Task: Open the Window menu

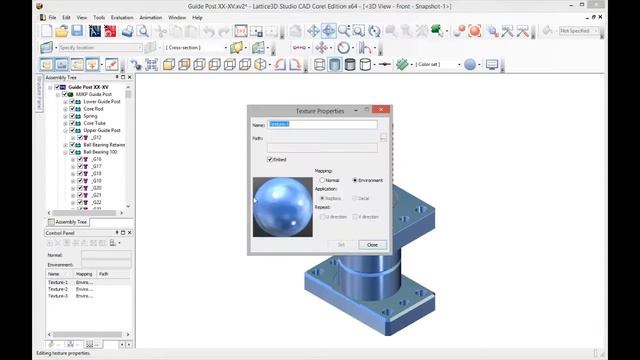Action: (x=177, y=18)
